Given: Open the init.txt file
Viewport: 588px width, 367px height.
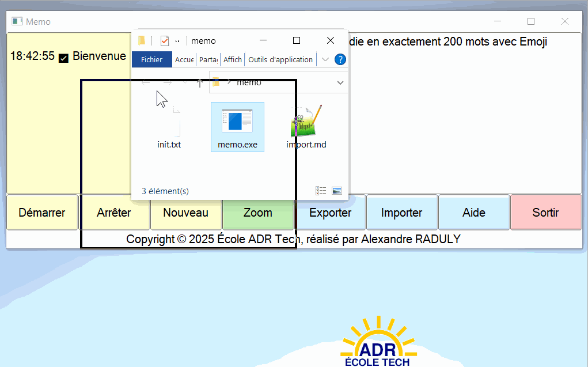Looking at the screenshot, I should (x=169, y=124).
